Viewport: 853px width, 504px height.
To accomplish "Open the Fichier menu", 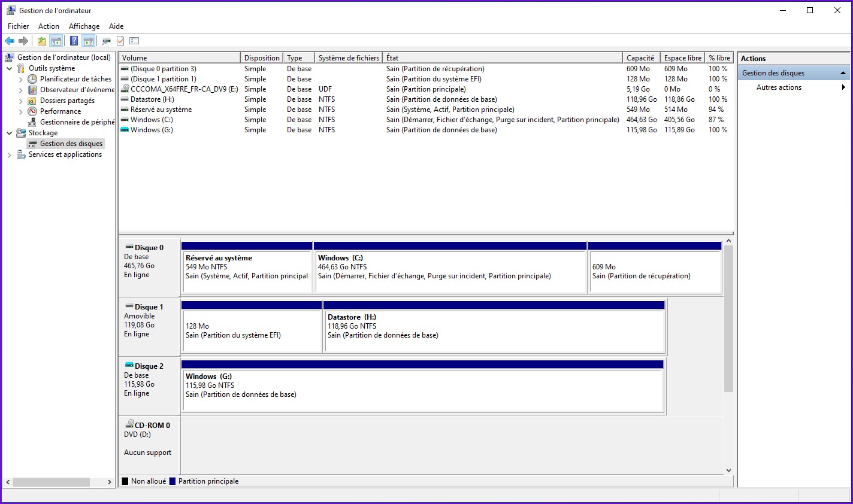I will click(x=18, y=26).
